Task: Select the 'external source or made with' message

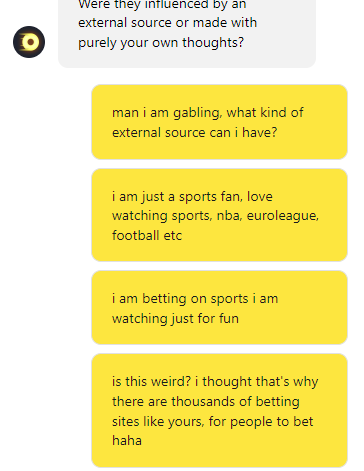Action: (187, 33)
